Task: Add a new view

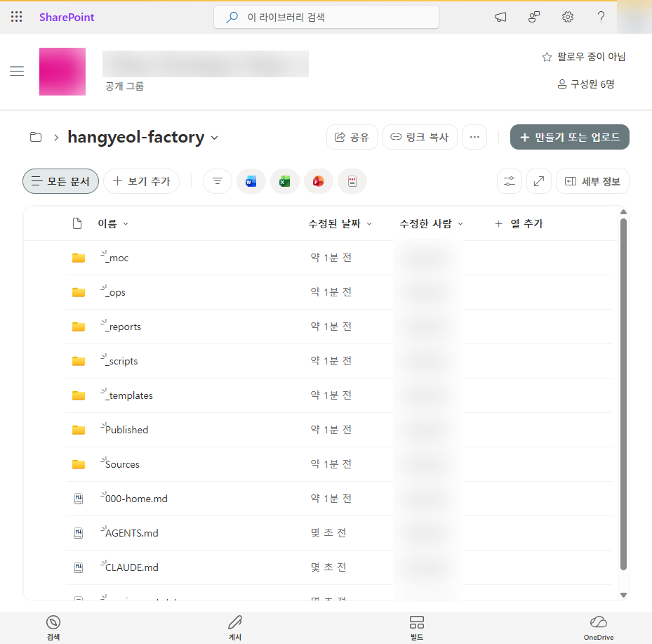Action: click(141, 181)
